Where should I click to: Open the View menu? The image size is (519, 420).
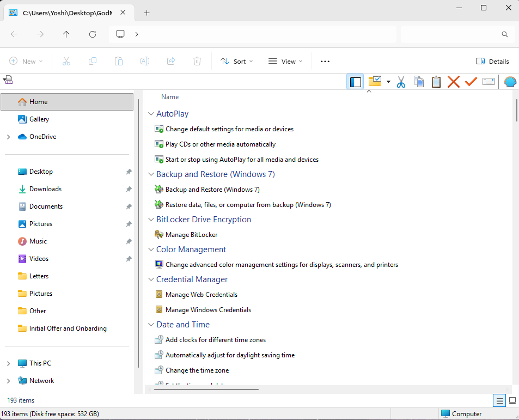click(286, 62)
